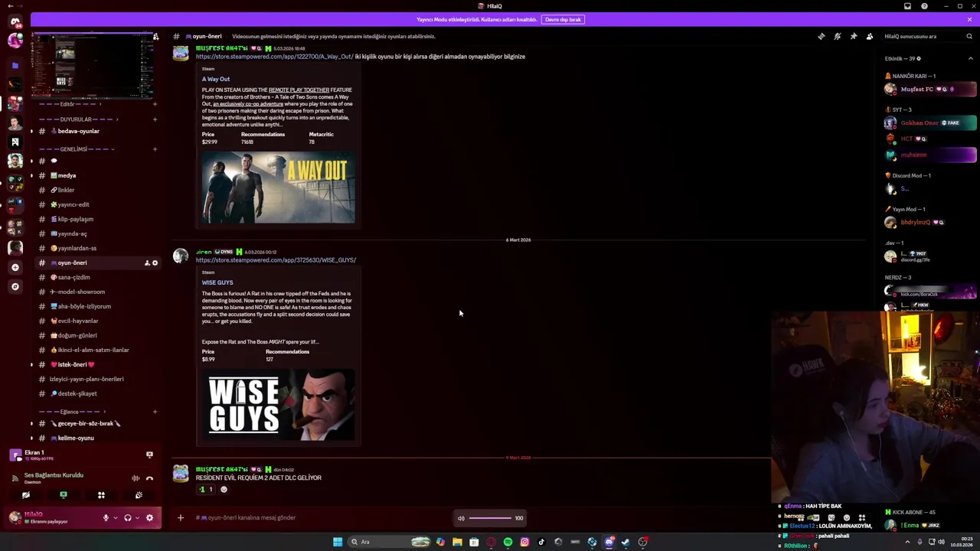Open the REMOTE PLAY TOGETHER link
This screenshot has height=551, width=980.
(x=299, y=90)
